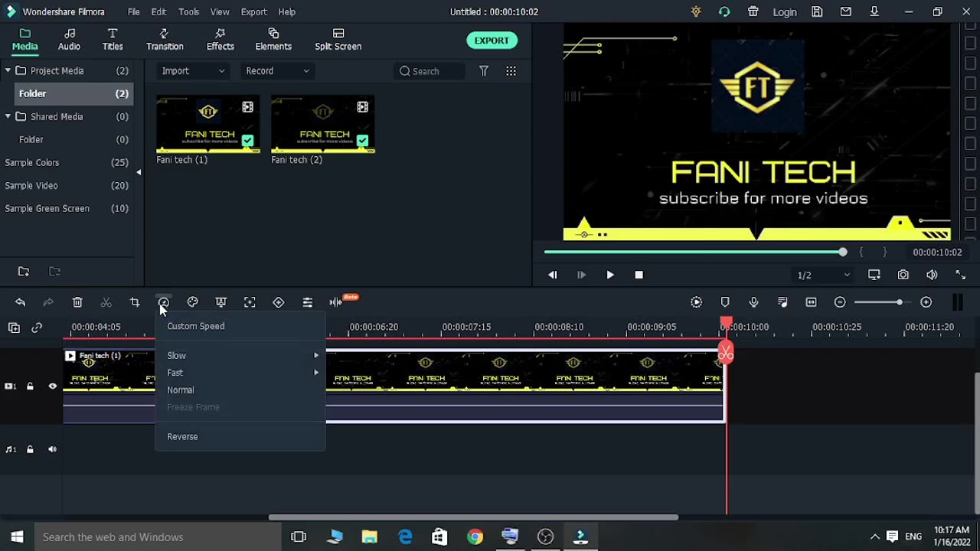Lock the video track
The width and height of the screenshot is (980, 551).
[30, 386]
